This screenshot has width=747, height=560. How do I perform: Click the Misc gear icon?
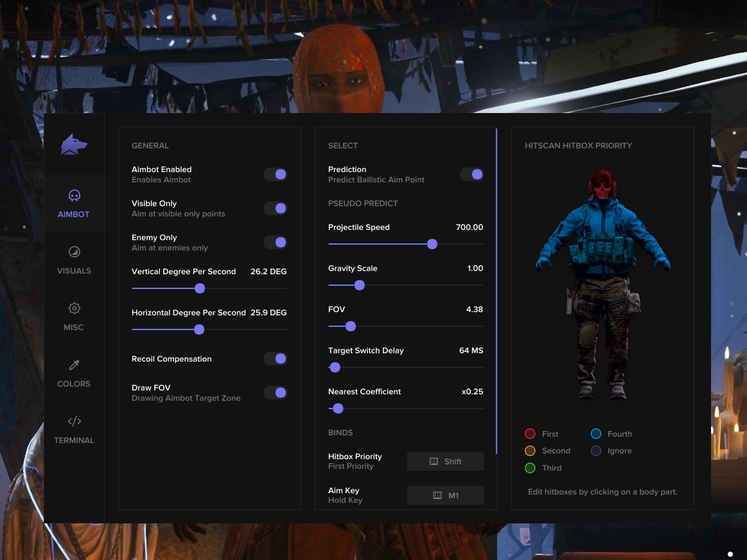click(74, 308)
